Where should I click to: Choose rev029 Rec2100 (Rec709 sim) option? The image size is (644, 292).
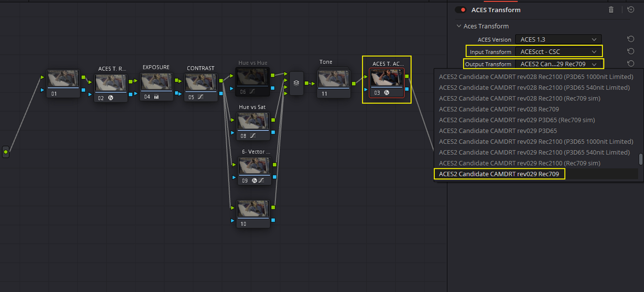pos(536,163)
